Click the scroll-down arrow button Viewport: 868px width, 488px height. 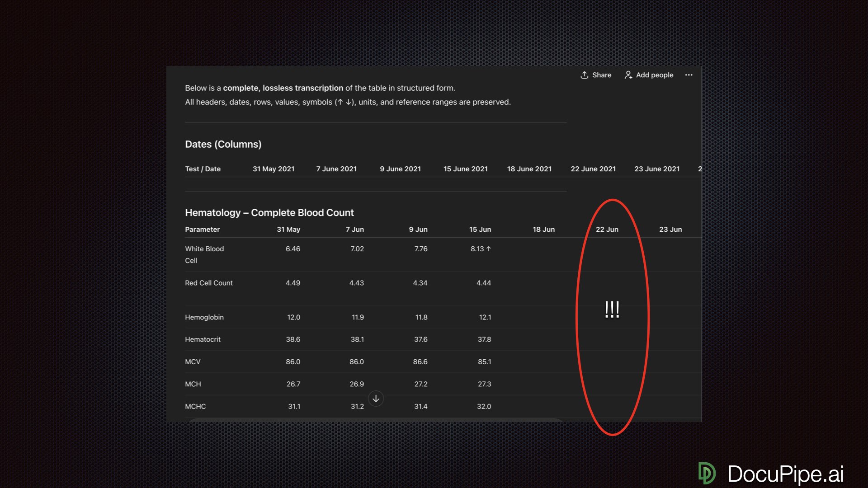tap(376, 399)
